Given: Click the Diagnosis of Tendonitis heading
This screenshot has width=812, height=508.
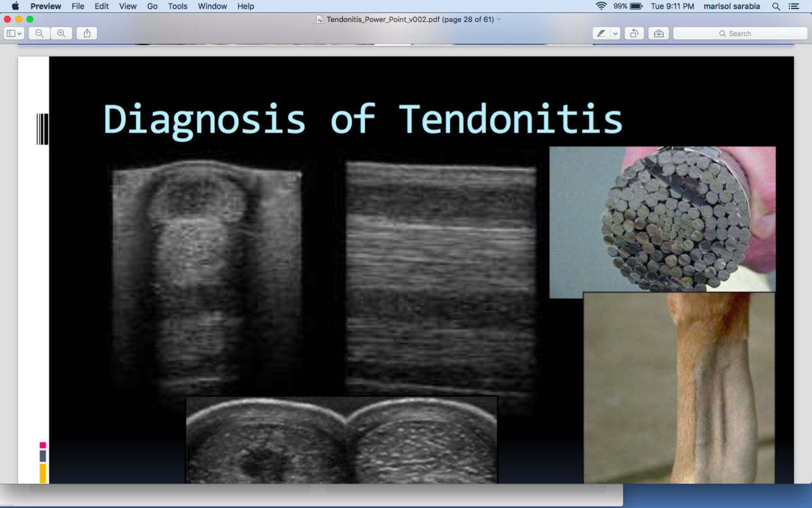Looking at the screenshot, I should pos(363,119).
